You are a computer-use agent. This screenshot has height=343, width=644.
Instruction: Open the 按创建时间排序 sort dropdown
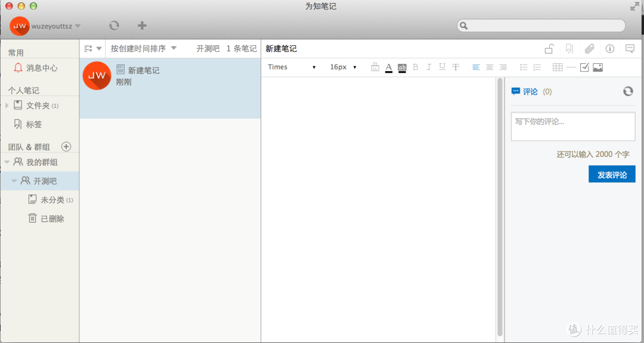pos(143,48)
